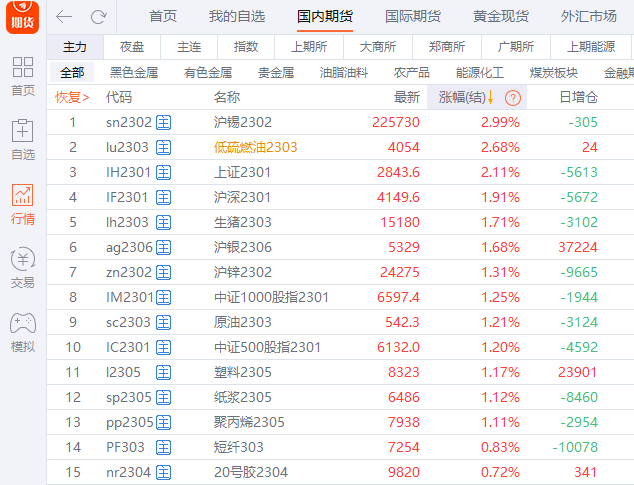Select the 夜盘 exchange tab
The height and width of the screenshot is (485, 634).
point(132,47)
